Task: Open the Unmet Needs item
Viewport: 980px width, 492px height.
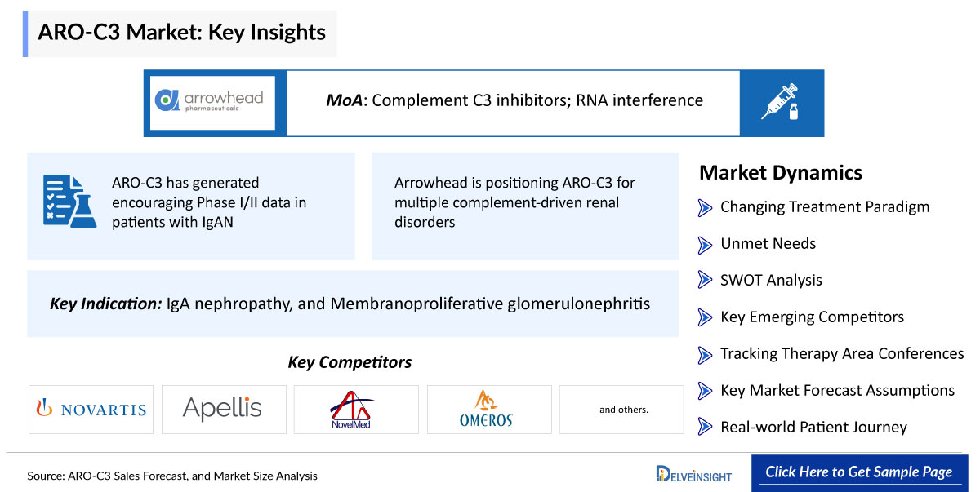Action: pos(768,244)
